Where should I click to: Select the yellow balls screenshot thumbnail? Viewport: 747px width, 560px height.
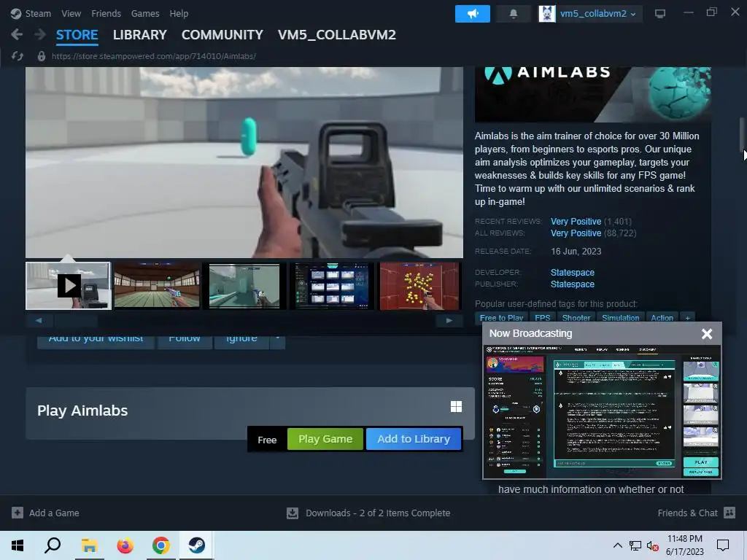click(419, 286)
